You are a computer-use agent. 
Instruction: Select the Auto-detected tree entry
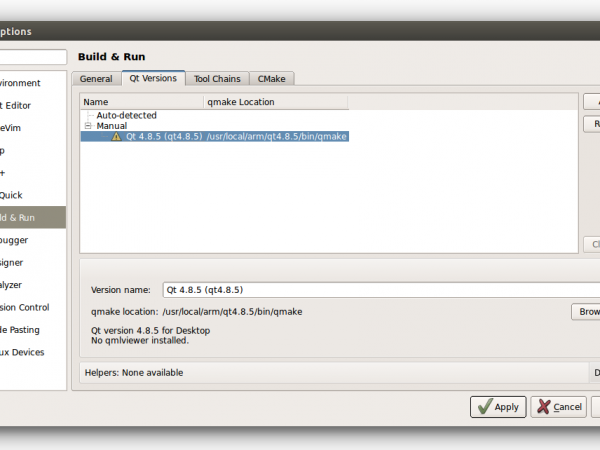126,115
